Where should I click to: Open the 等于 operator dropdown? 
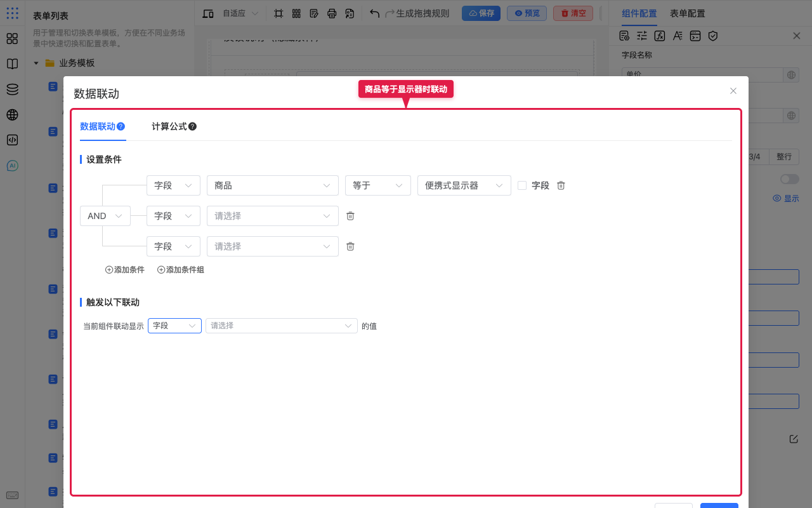point(378,185)
